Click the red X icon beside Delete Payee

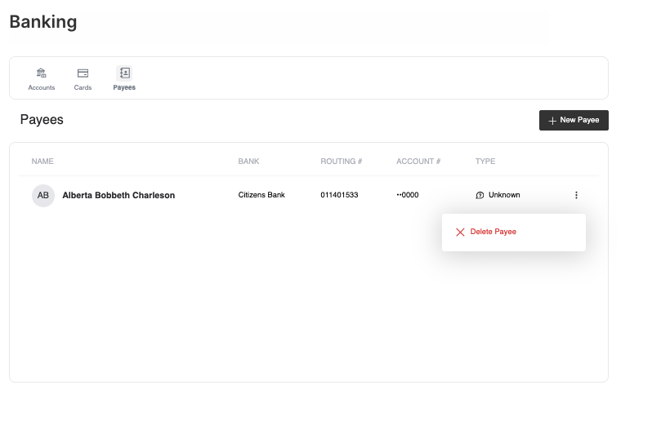click(x=460, y=232)
